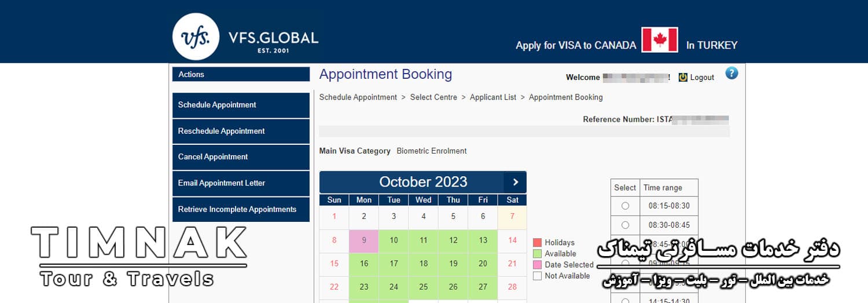Image resolution: width=868 pixels, height=303 pixels.
Task: Click the VFS Global logo
Action: click(196, 36)
